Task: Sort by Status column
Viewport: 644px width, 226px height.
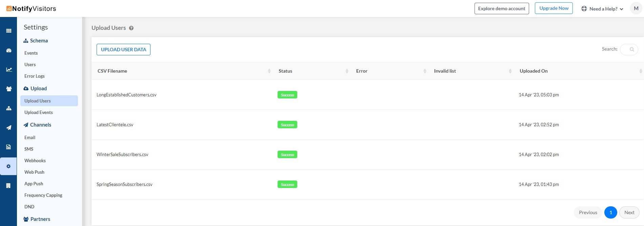Action: click(347, 71)
